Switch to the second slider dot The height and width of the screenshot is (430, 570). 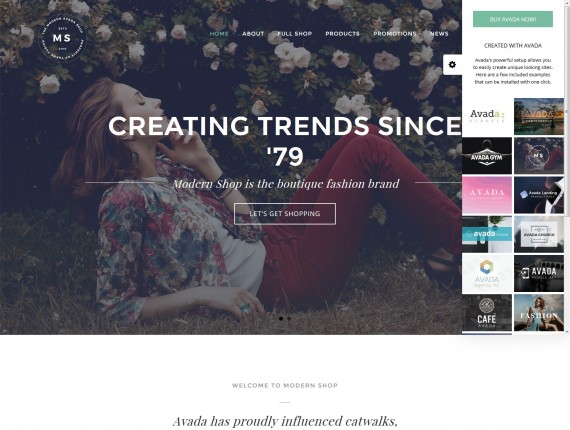(289, 318)
